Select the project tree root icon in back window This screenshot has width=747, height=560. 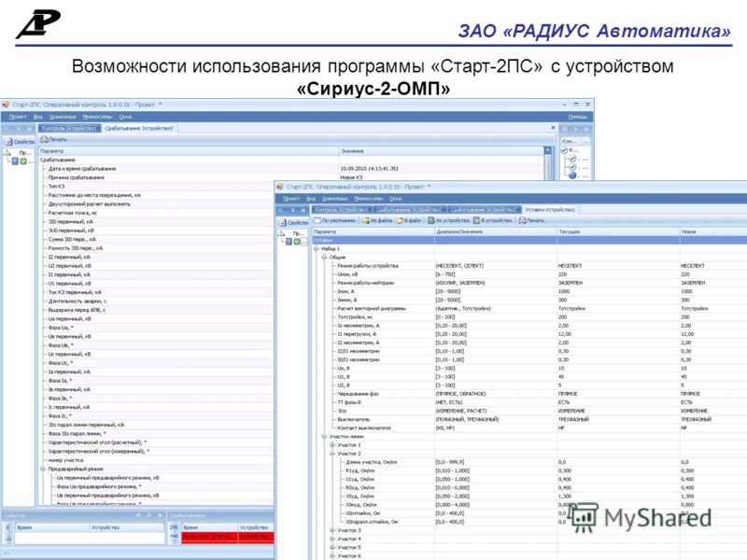[8, 153]
